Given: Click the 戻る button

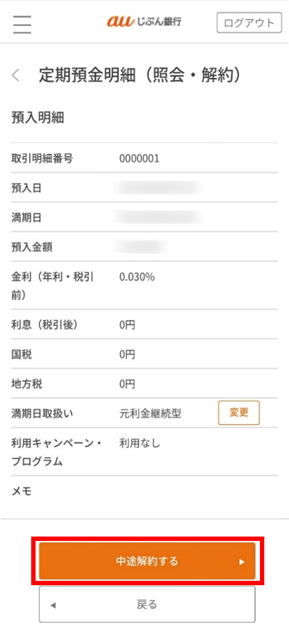Looking at the screenshot, I should point(147,604).
